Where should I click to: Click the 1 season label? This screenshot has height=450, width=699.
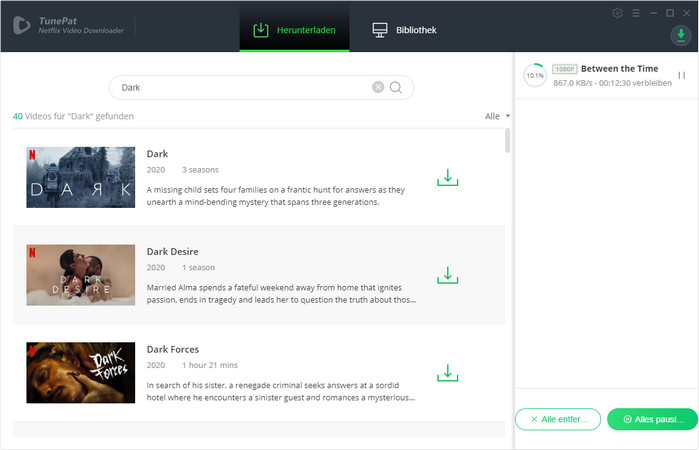click(x=198, y=268)
